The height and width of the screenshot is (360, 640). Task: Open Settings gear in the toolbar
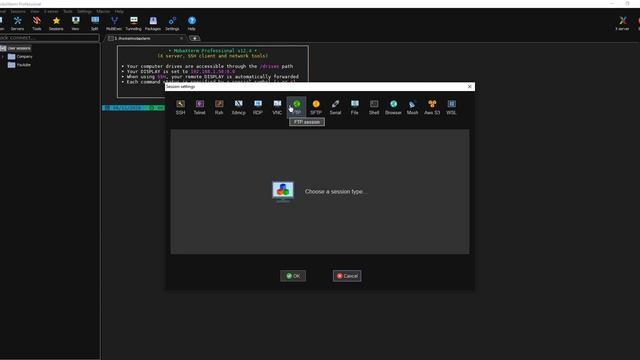(172, 23)
